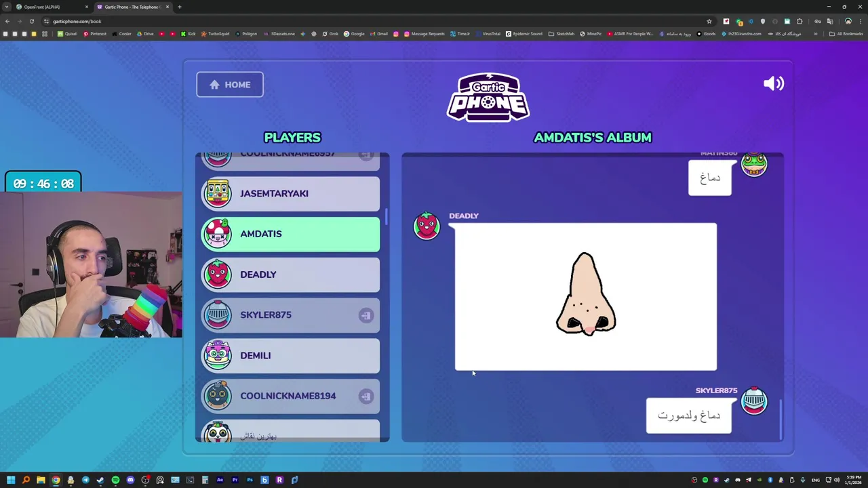Click JASEMTARYAKI's avatar icon

pos(218,193)
